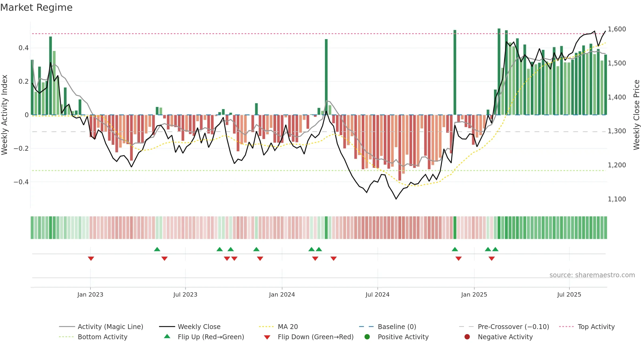Click the −0.4 activity index tick
644x362 pixels.
point(21,182)
